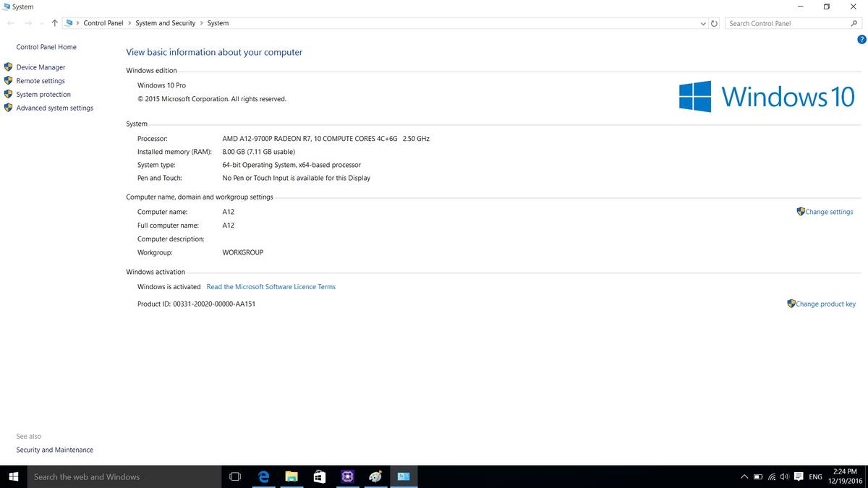Select Control Panel breadcrumb item
This screenshot has width=868, height=488.
103,23
